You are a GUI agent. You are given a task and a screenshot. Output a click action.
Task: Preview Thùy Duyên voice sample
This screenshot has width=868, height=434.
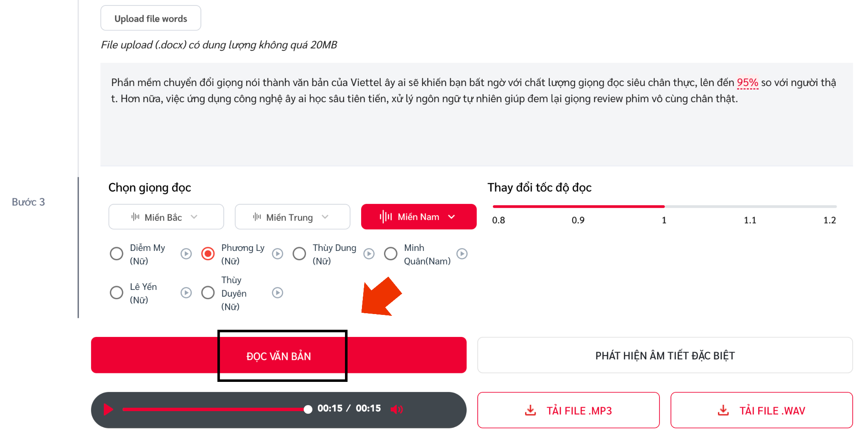pos(278,293)
